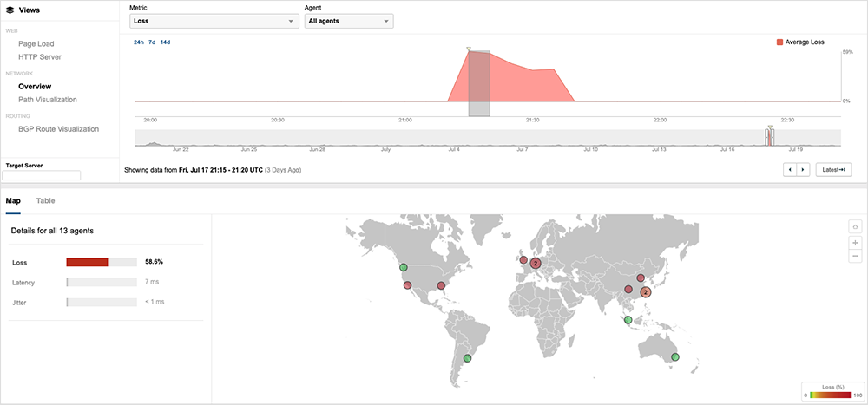The image size is (868, 405).
Task: Set time range to 14d
Action: pyautogui.click(x=166, y=42)
